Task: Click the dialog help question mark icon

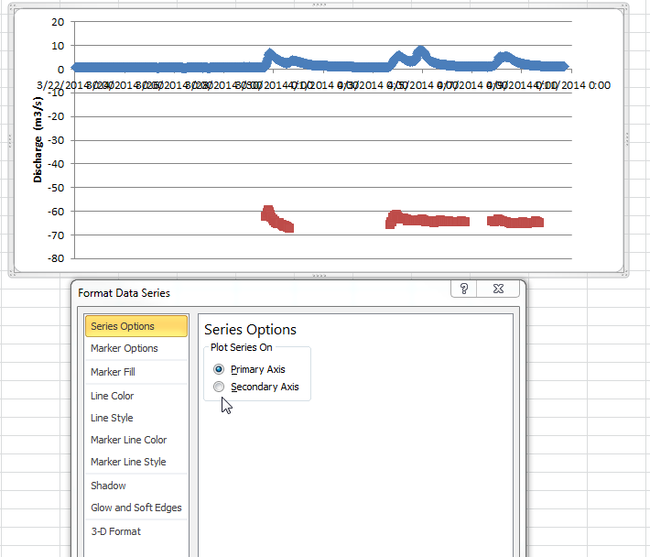Action: 464,289
